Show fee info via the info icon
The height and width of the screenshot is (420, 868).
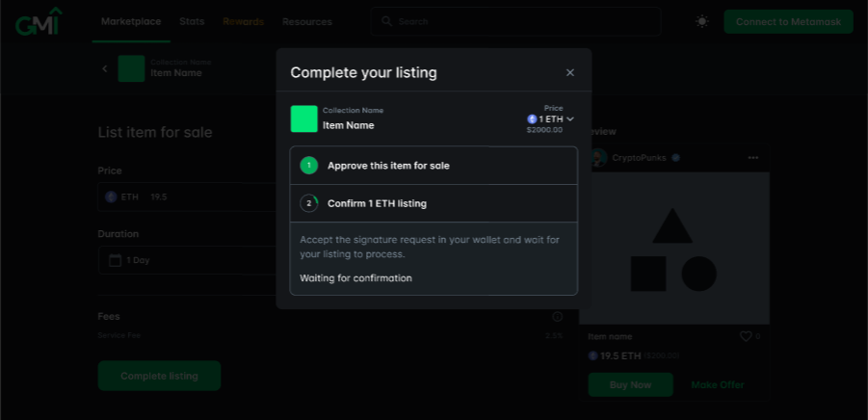point(558,317)
